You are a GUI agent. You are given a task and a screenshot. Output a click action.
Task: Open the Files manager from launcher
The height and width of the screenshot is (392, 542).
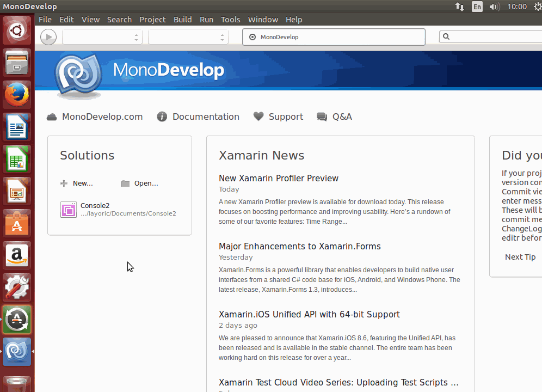coord(16,63)
